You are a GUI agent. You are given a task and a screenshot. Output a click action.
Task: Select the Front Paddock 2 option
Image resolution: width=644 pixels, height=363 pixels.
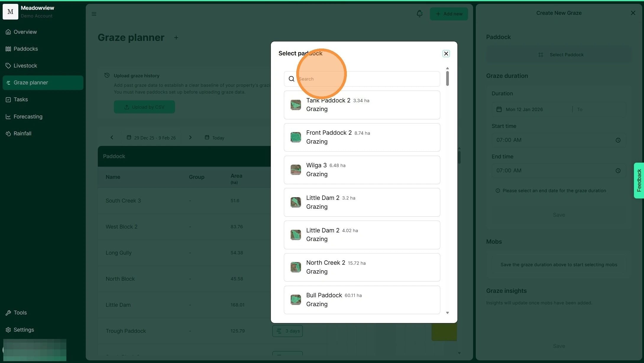[x=362, y=137]
